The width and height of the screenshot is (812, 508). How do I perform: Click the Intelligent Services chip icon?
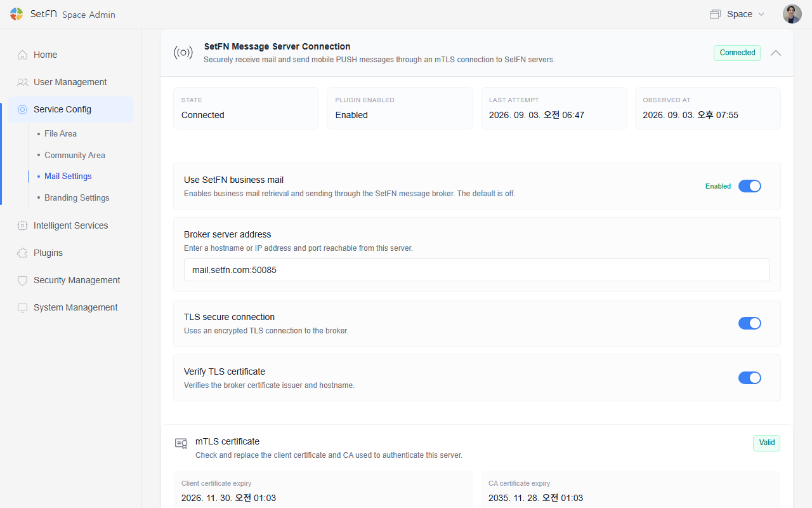coord(23,225)
